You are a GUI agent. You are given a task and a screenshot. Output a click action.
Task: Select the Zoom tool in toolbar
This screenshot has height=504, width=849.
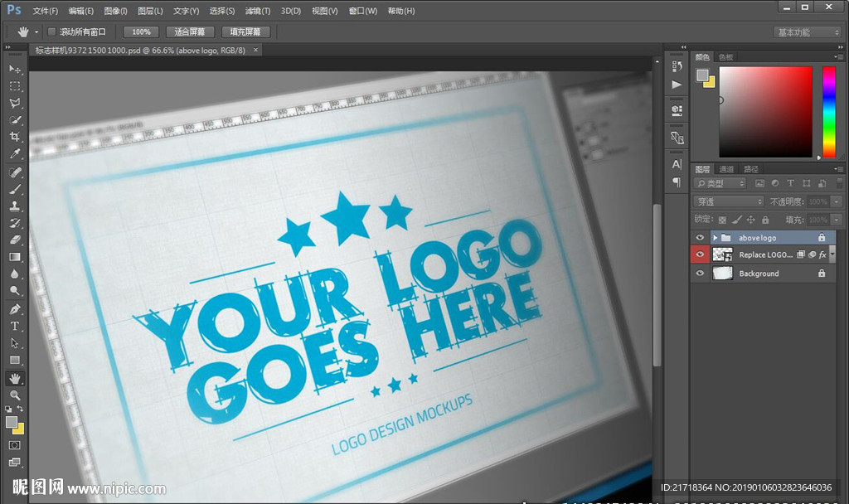click(15, 395)
